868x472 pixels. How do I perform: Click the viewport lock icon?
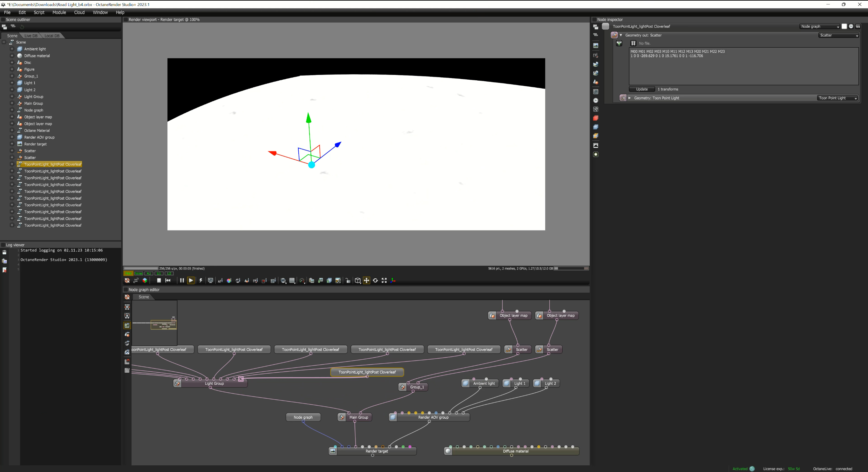click(348, 281)
